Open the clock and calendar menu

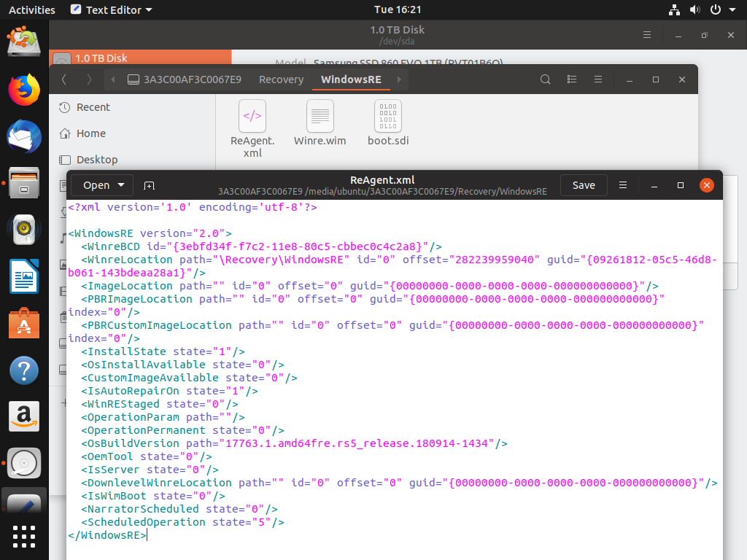click(398, 9)
